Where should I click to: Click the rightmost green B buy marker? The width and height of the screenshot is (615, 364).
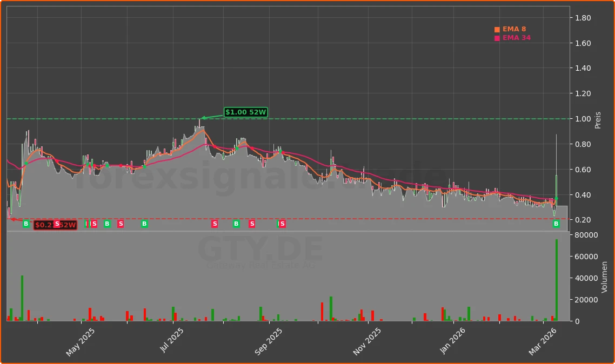pos(556,224)
